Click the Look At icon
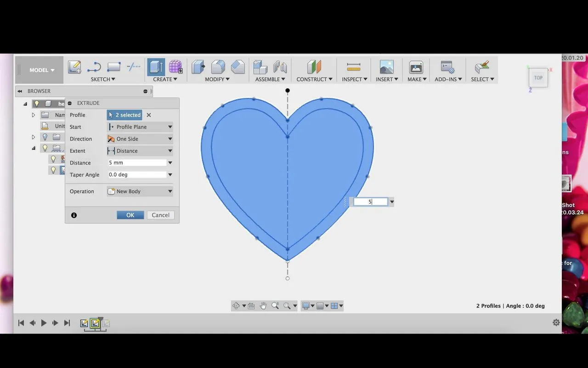The width and height of the screenshot is (588, 368). pyautogui.click(x=251, y=306)
